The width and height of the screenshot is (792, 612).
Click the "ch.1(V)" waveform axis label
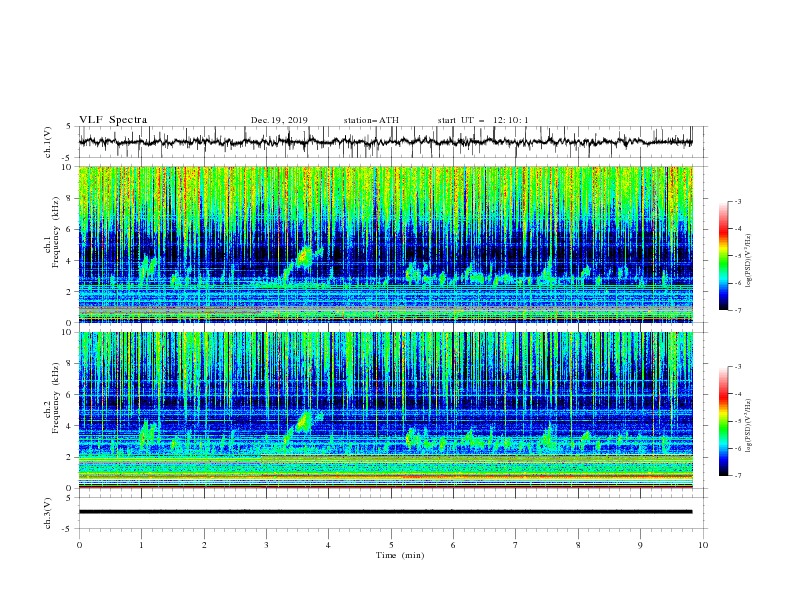pos(48,142)
